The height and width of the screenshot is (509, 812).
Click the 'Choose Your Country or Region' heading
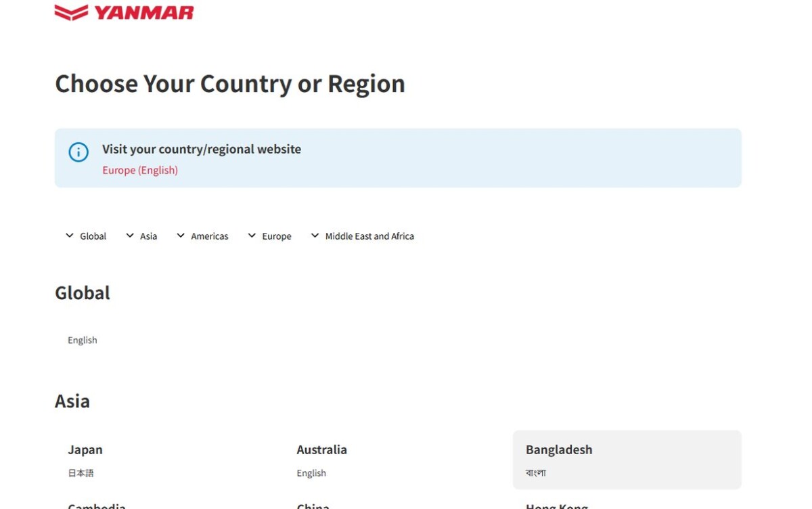(230, 83)
